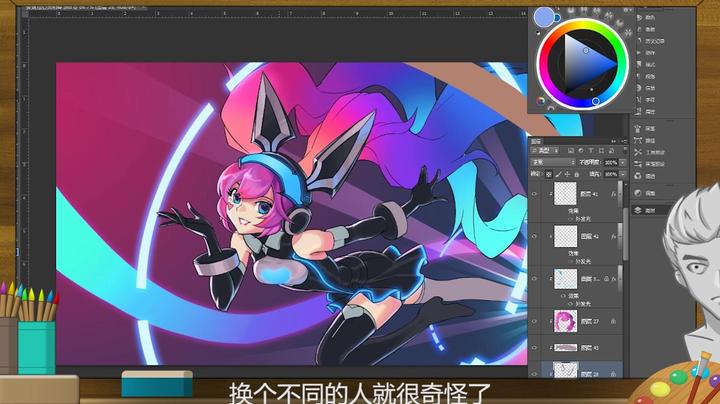Click the 填充 fill 100% field
The image size is (720, 404).
[x=611, y=174]
